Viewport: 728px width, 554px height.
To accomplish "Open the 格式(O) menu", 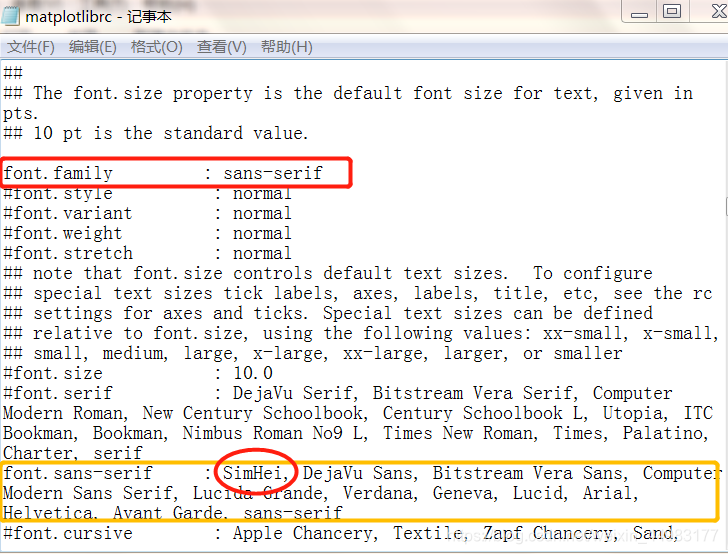I will coord(156,47).
